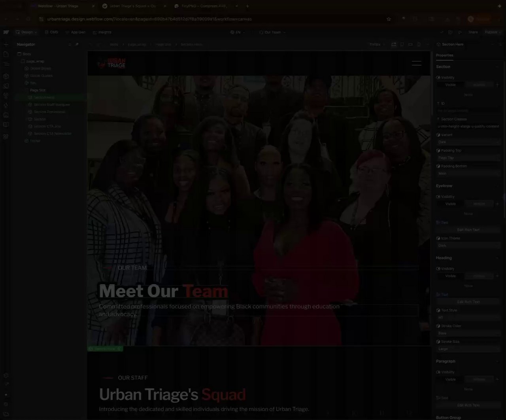Open the Apps grid icon in left sidebar
Screen dimensions: 506x420
6,136
